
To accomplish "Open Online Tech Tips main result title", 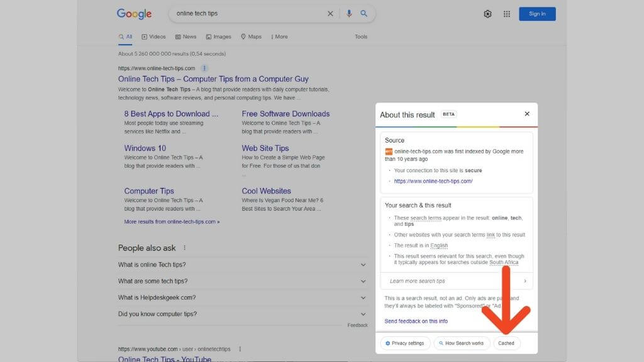I will 213,79.
